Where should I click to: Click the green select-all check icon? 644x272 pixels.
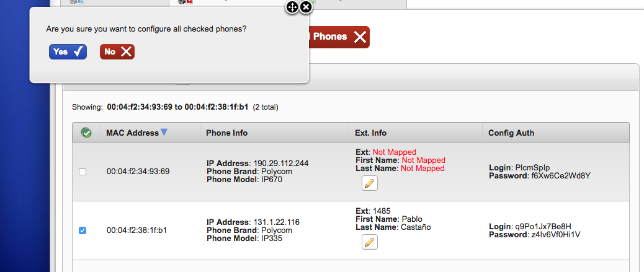86,133
